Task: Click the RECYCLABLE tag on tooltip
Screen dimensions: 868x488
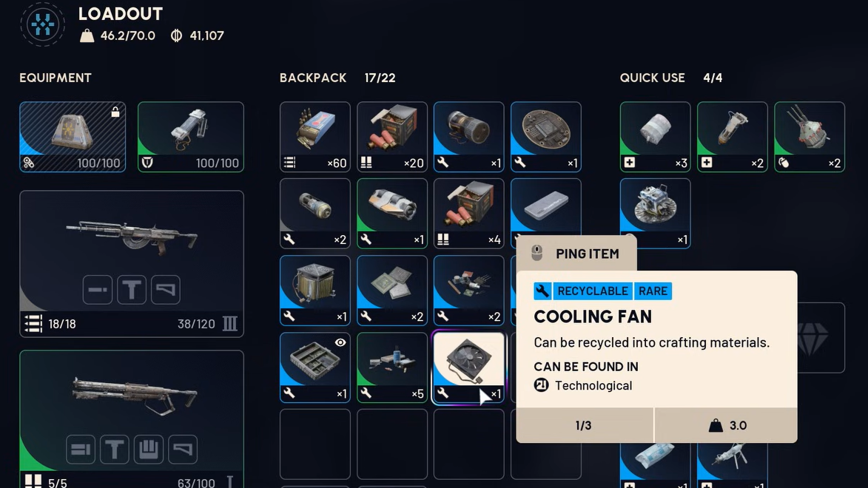Action: pos(592,291)
